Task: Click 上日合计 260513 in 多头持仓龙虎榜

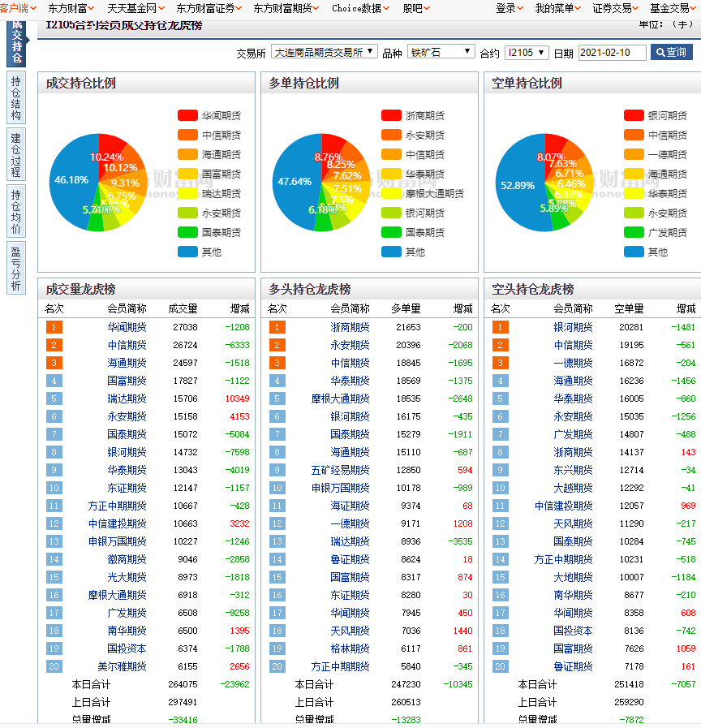Action: tap(406, 702)
